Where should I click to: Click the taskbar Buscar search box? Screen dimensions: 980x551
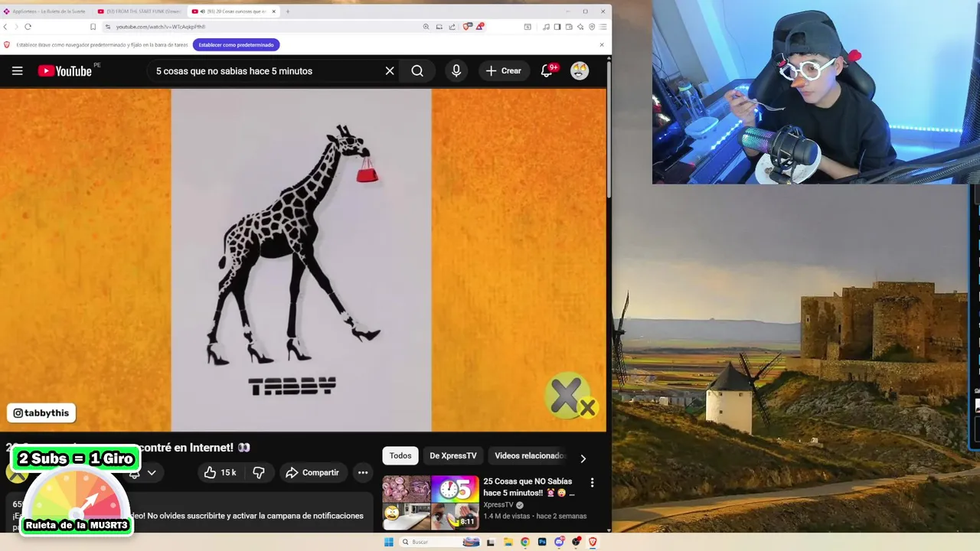[x=439, y=542]
